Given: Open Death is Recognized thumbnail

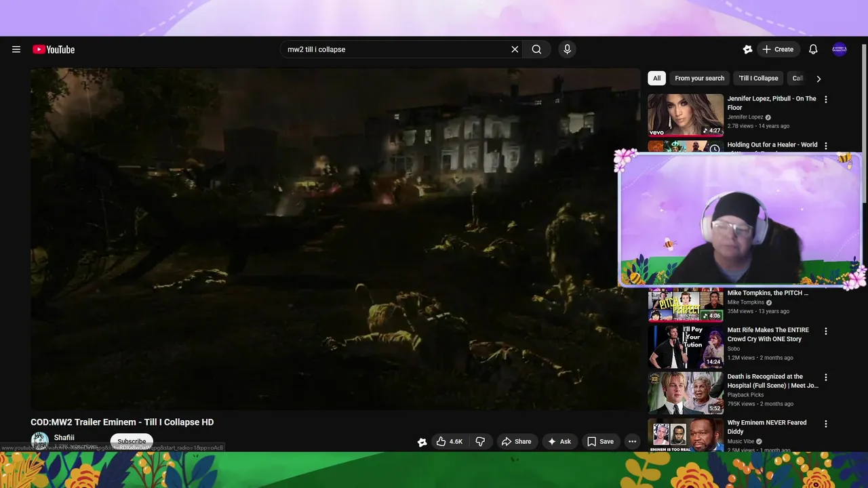Looking at the screenshot, I should [x=686, y=392].
